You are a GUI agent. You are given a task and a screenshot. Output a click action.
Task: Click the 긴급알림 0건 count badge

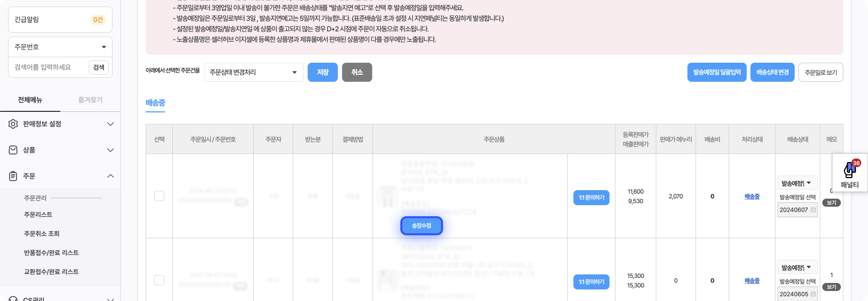(x=98, y=20)
